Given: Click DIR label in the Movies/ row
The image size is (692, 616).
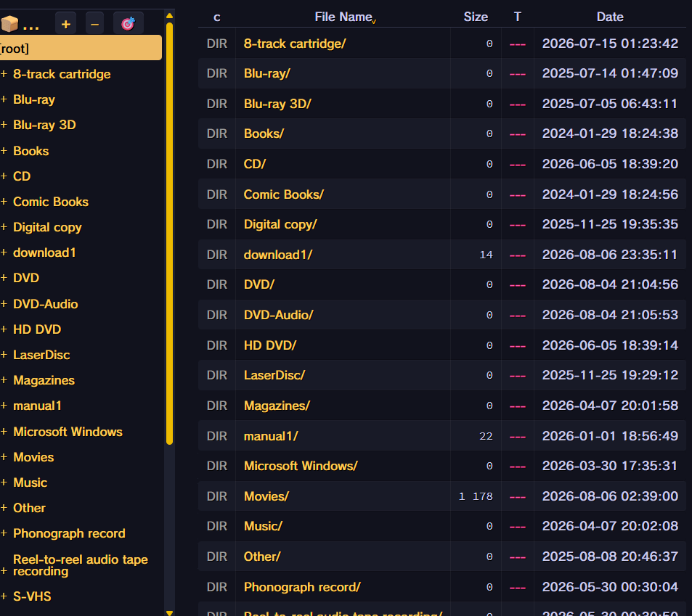Looking at the screenshot, I should coord(216,496).
